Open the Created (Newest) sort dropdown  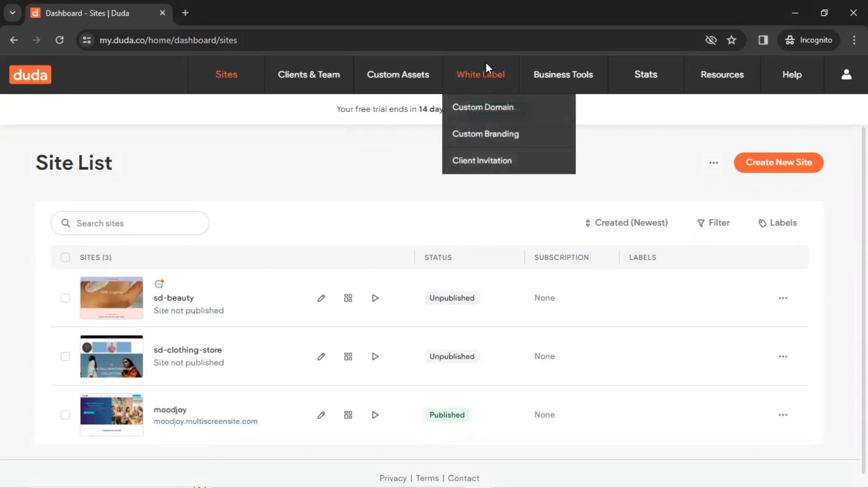626,223
